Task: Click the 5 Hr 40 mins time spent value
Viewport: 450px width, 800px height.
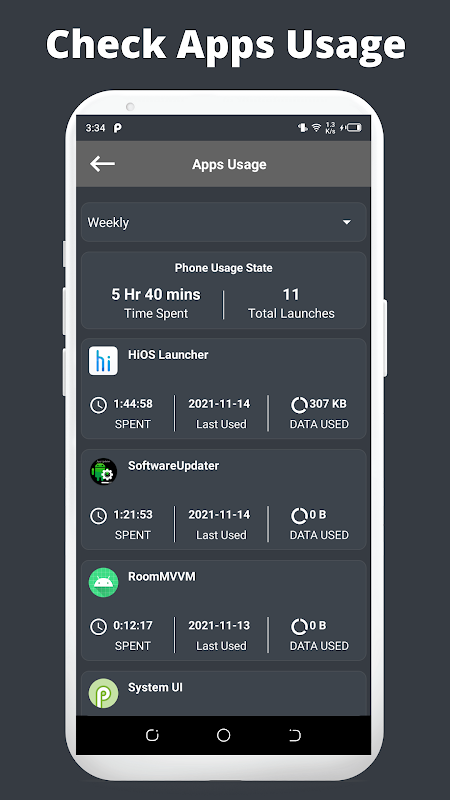Action: click(156, 294)
